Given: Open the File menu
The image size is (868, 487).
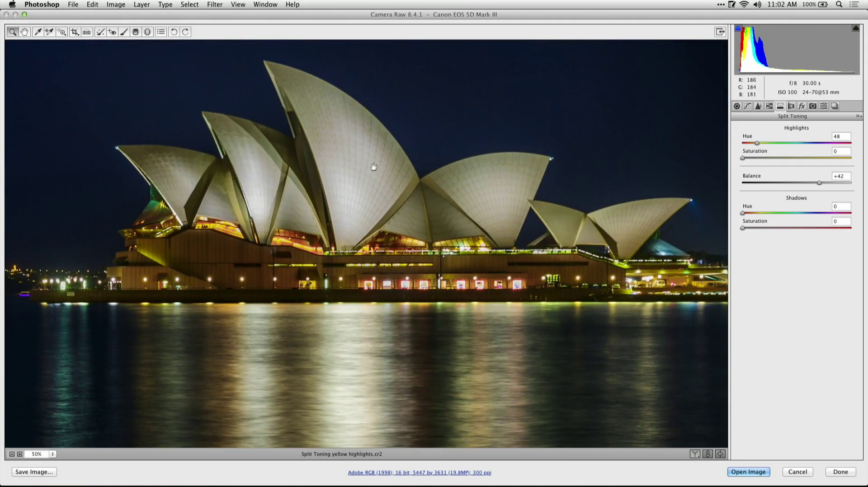Looking at the screenshot, I should (73, 5).
